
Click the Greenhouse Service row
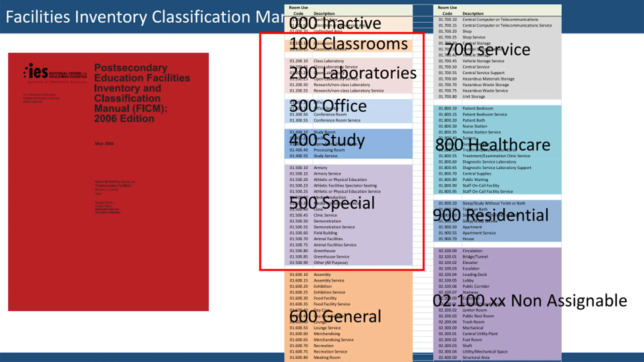point(348,257)
